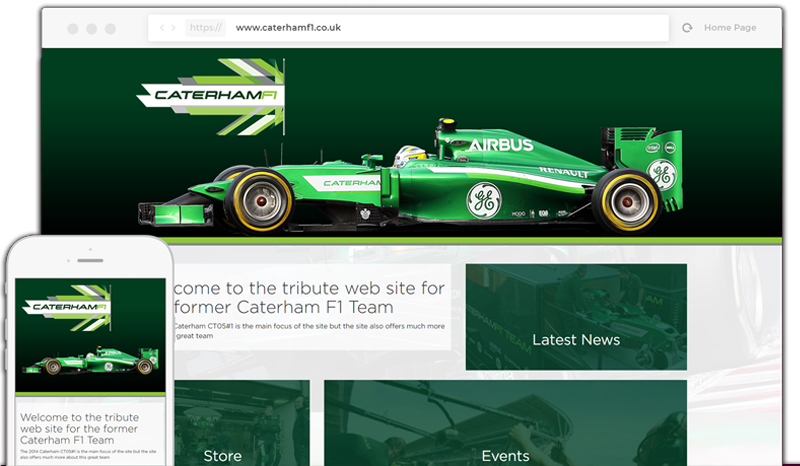Click the reload icon beside Home Page
800x466 pixels.
687,28
